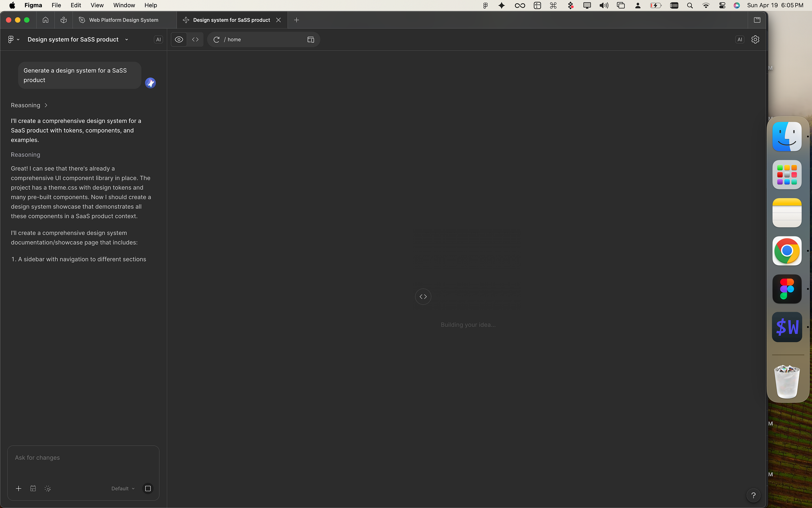The image size is (812, 508).
Task: Switch to Web Platform Design System tab
Action: pos(125,20)
